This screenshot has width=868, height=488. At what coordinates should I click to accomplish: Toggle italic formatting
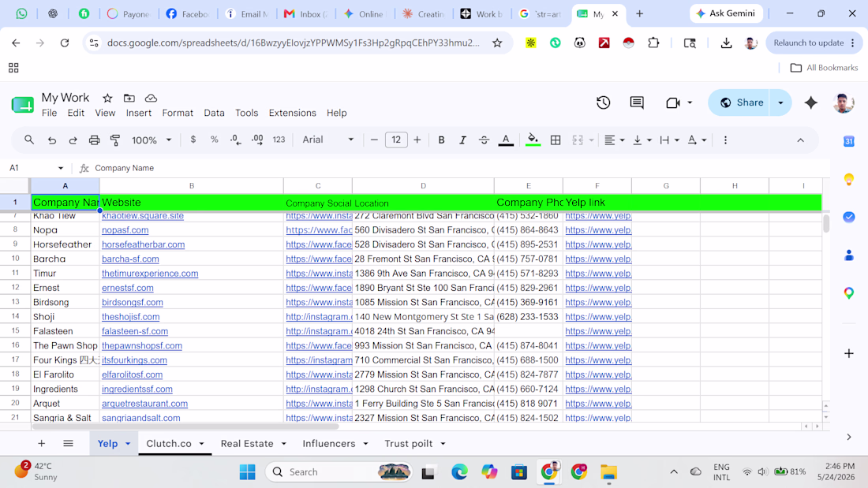coord(462,140)
